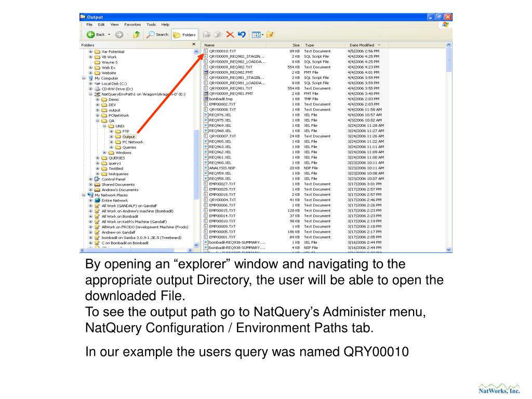Image resolution: width=532 pixels, height=399 pixels.
Task: Sort files by the Size column header
Action: [x=284, y=45]
